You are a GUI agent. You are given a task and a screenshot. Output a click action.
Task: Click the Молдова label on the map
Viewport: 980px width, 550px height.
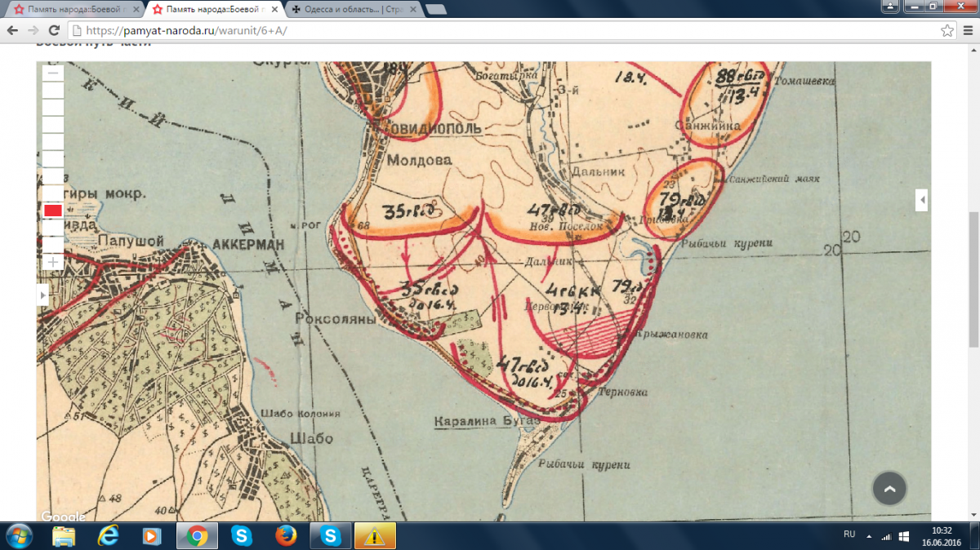pos(418,161)
